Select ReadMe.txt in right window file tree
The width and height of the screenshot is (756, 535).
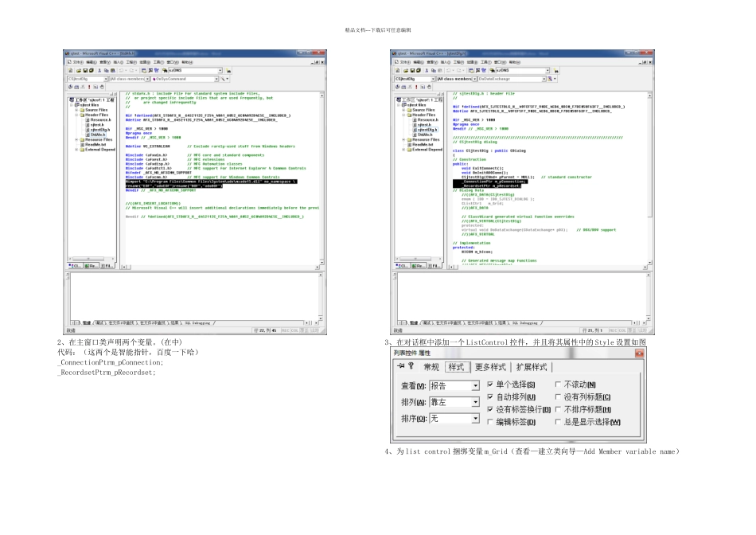pos(423,144)
